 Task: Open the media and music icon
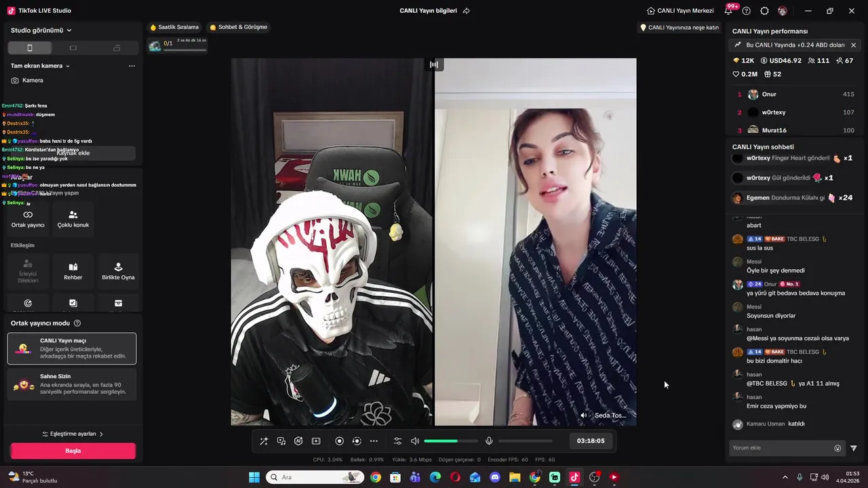point(281,441)
